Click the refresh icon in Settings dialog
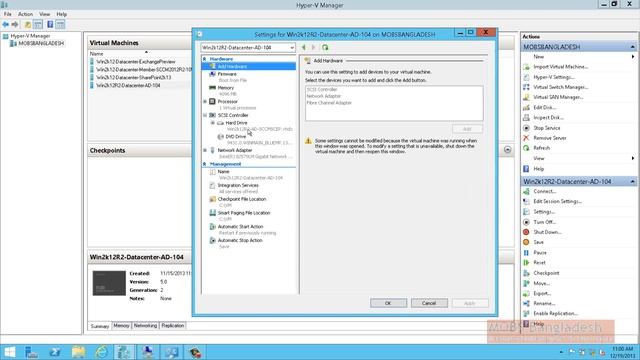 [325, 47]
